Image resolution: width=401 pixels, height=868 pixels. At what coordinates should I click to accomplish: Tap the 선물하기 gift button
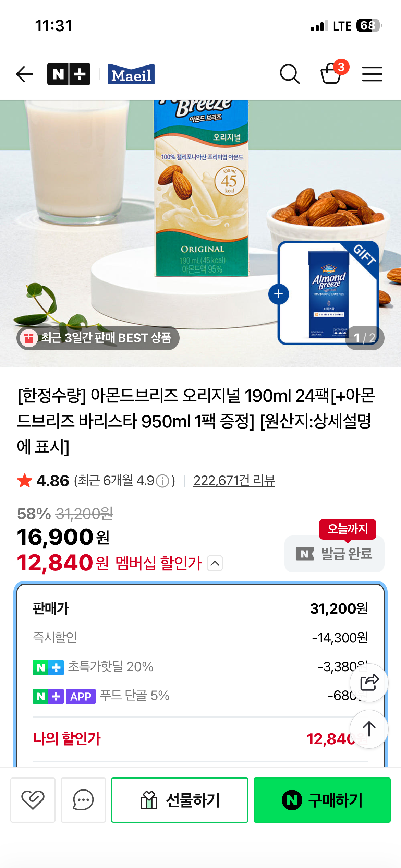pyautogui.click(x=180, y=800)
